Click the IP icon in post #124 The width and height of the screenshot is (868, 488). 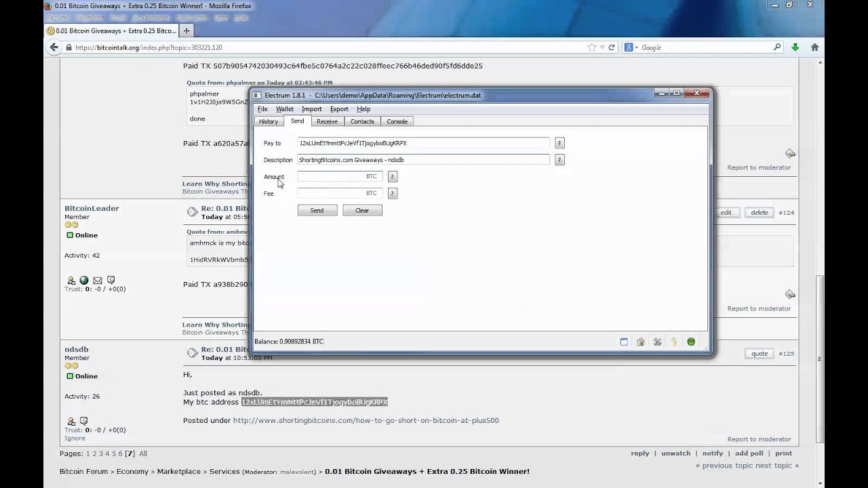click(790, 294)
